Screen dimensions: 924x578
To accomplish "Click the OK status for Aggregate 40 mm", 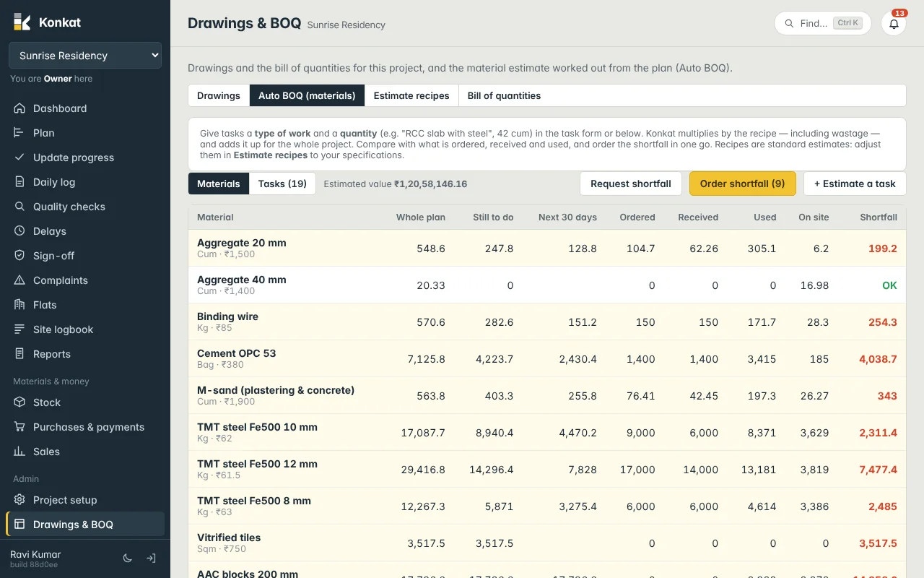I will pos(889,285).
